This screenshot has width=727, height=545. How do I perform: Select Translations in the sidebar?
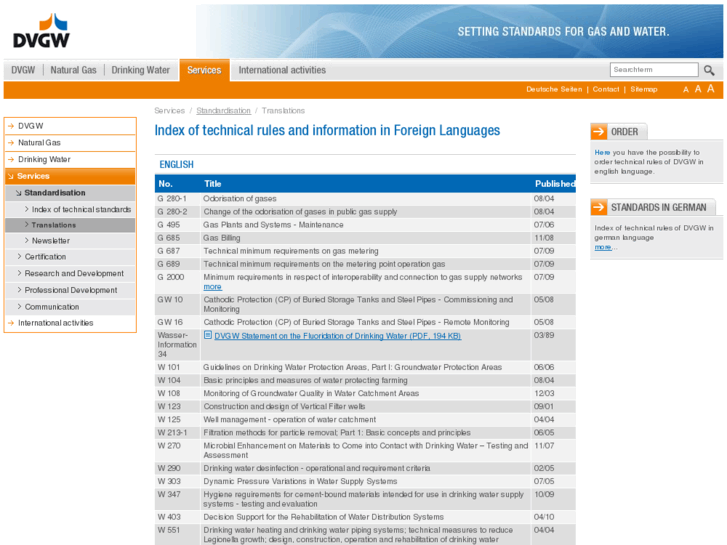click(70, 225)
